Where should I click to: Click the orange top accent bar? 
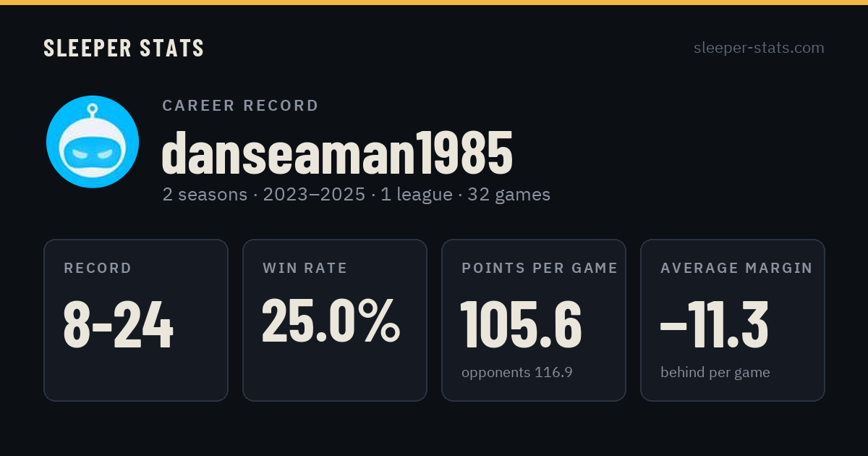coord(434,2)
